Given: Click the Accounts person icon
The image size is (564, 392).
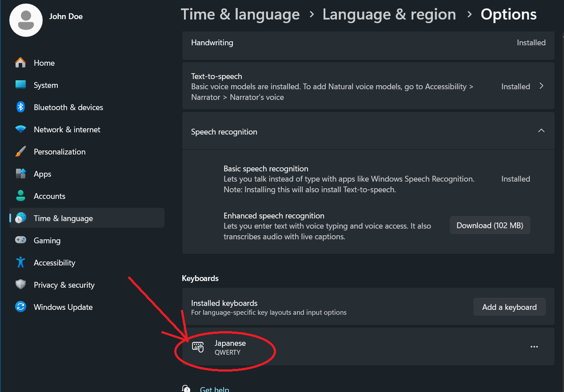Looking at the screenshot, I should (x=20, y=196).
